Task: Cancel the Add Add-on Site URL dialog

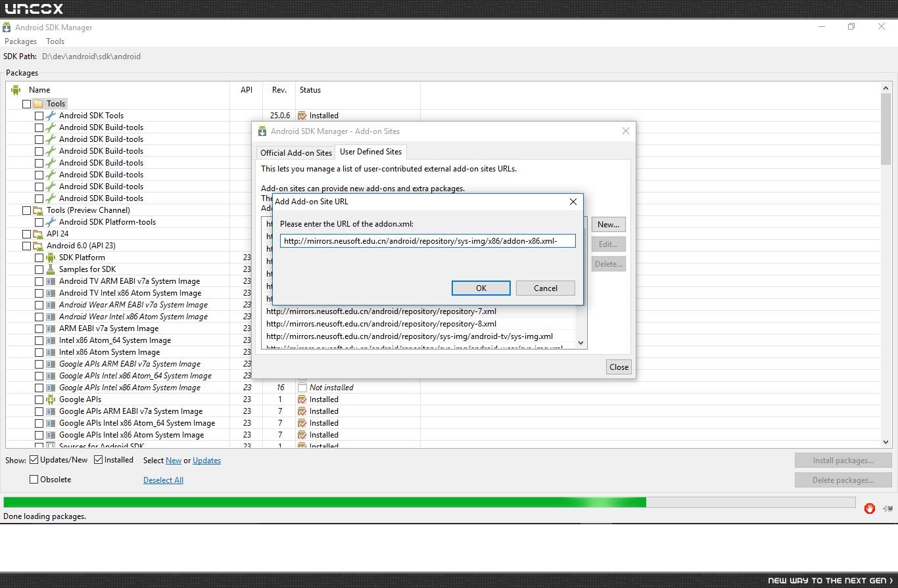Action: [546, 288]
